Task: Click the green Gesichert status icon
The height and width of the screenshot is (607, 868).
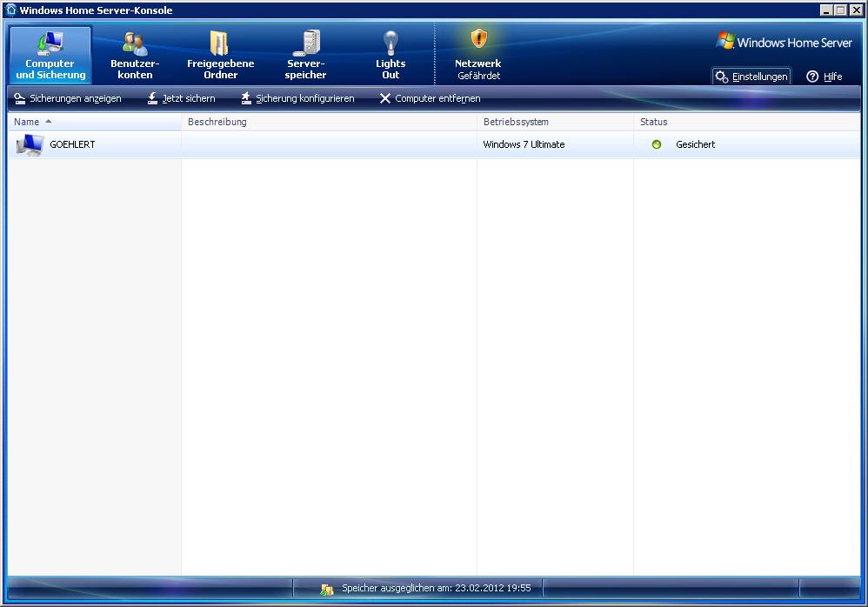Action: point(657,144)
